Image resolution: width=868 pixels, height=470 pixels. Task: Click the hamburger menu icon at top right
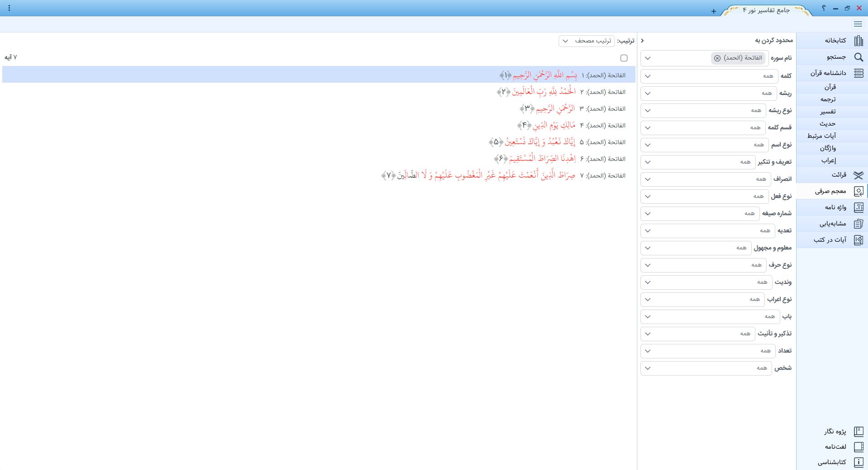coord(858,24)
